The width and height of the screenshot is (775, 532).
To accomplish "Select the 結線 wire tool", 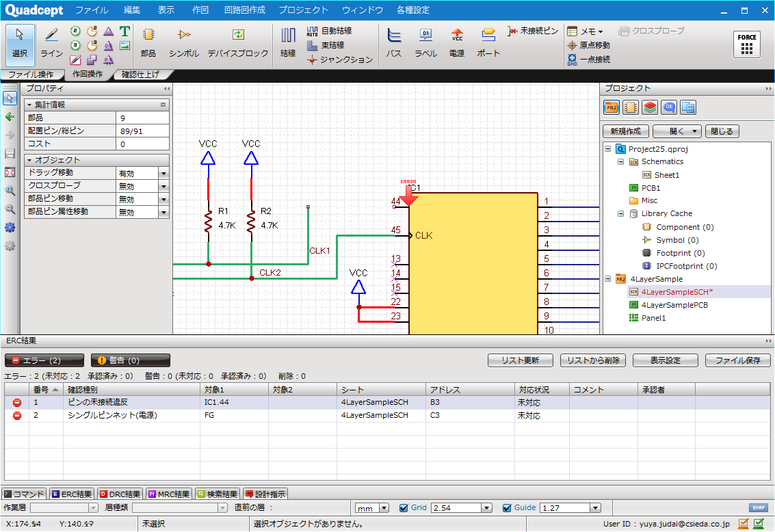I will [x=288, y=42].
